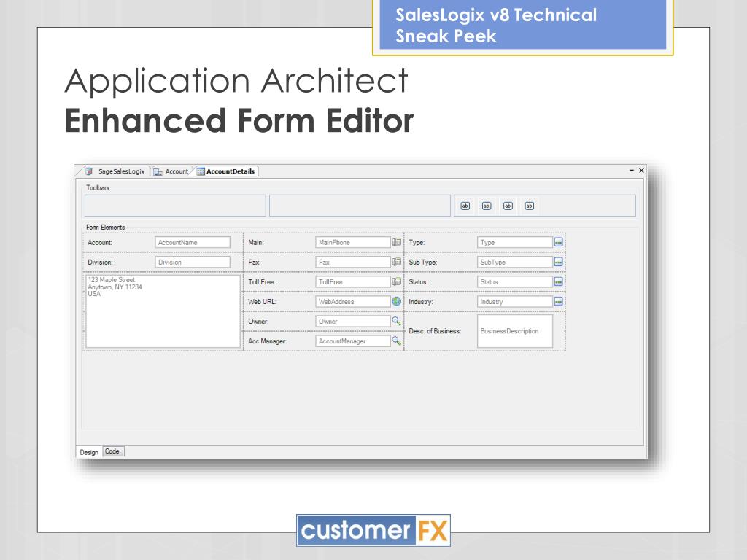The width and height of the screenshot is (747, 560).
Task: Switch to the Account tab
Action: pyautogui.click(x=171, y=171)
